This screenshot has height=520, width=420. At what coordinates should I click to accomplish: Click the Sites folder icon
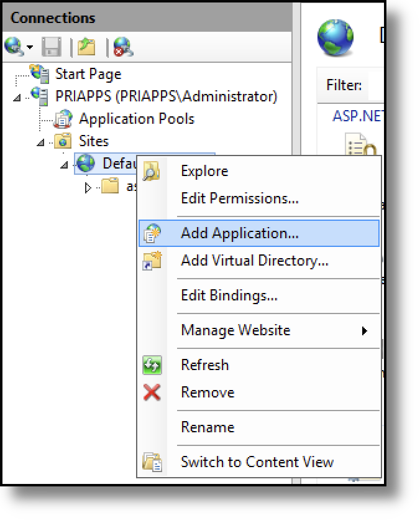63,141
